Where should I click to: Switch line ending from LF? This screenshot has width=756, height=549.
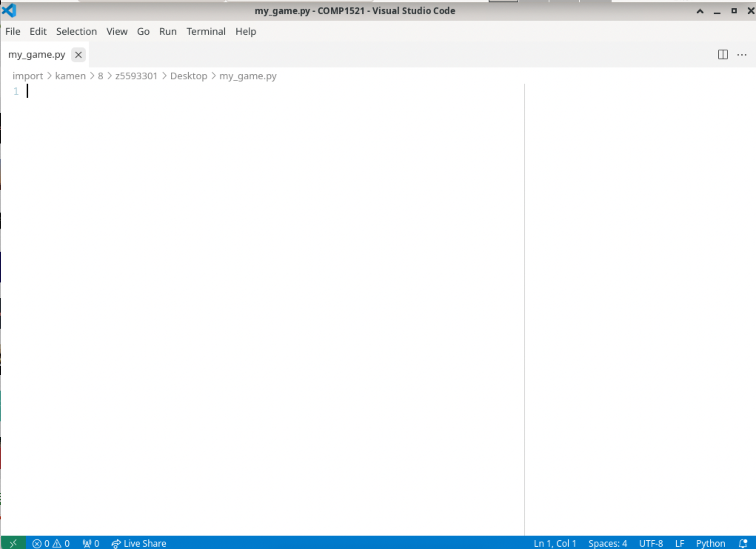coord(680,543)
